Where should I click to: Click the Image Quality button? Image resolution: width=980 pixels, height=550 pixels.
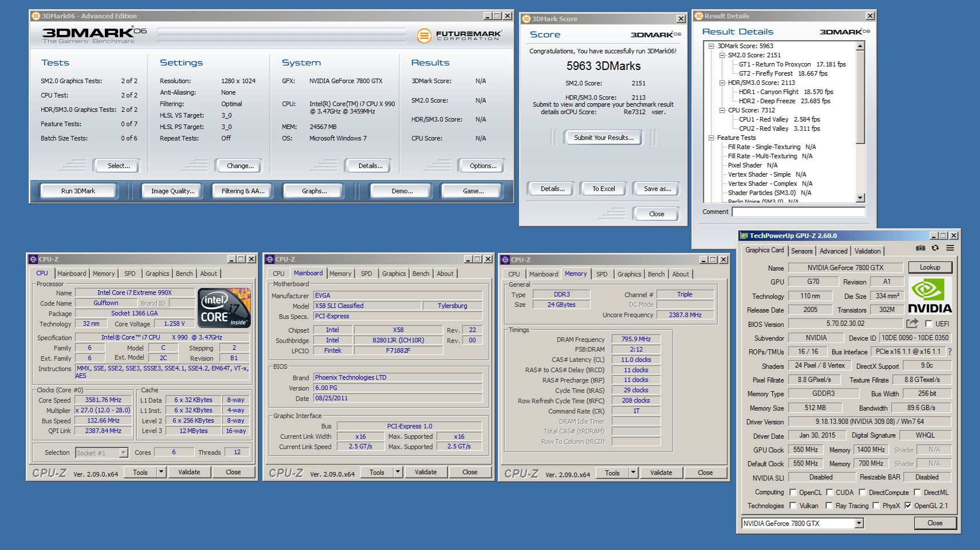(x=173, y=191)
